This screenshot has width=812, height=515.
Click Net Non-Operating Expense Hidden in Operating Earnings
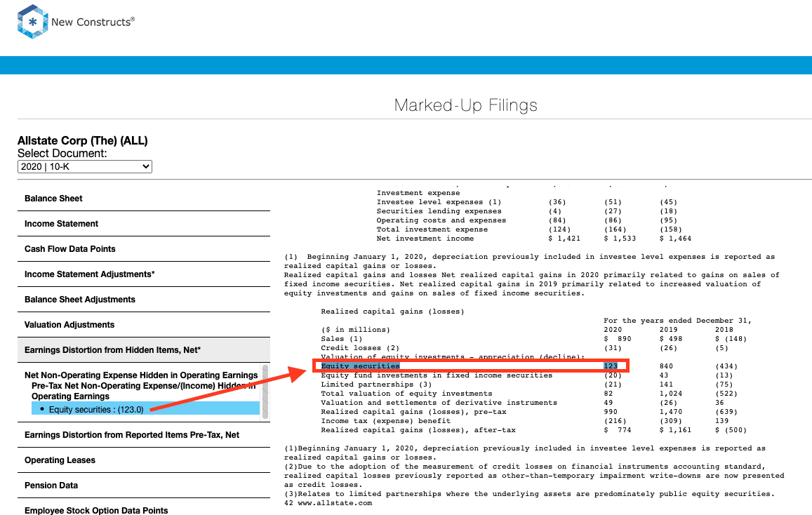pyautogui.click(x=141, y=375)
